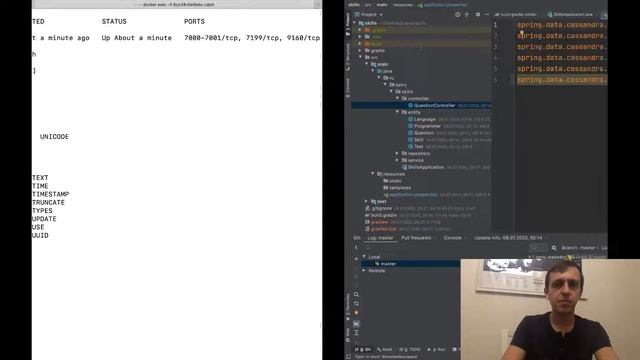This screenshot has width=640, height=360.
Task: Open the Project view dropdown
Action: click(369, 14)
